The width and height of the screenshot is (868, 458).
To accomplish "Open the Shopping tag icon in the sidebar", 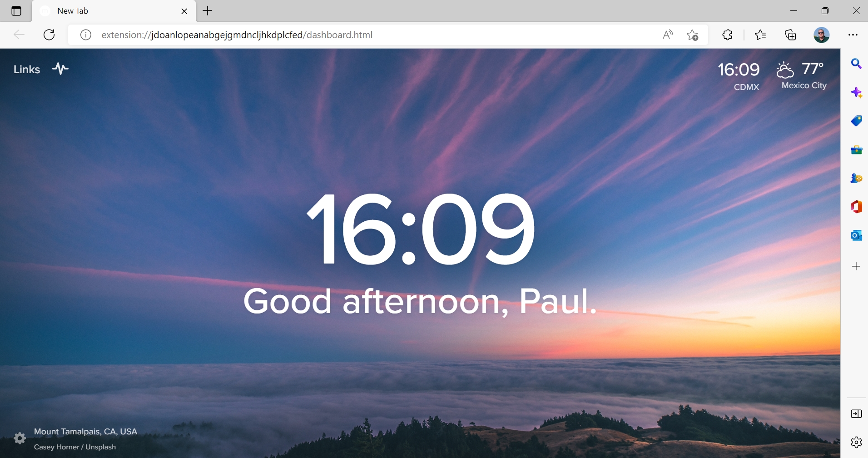I will coord(856,121).
